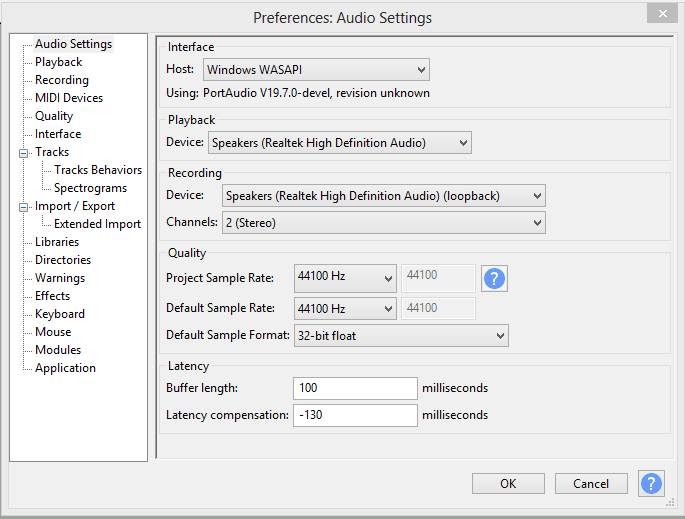The image size is (685, 519).
Task: Select the Tracks category
Action: 52,152
